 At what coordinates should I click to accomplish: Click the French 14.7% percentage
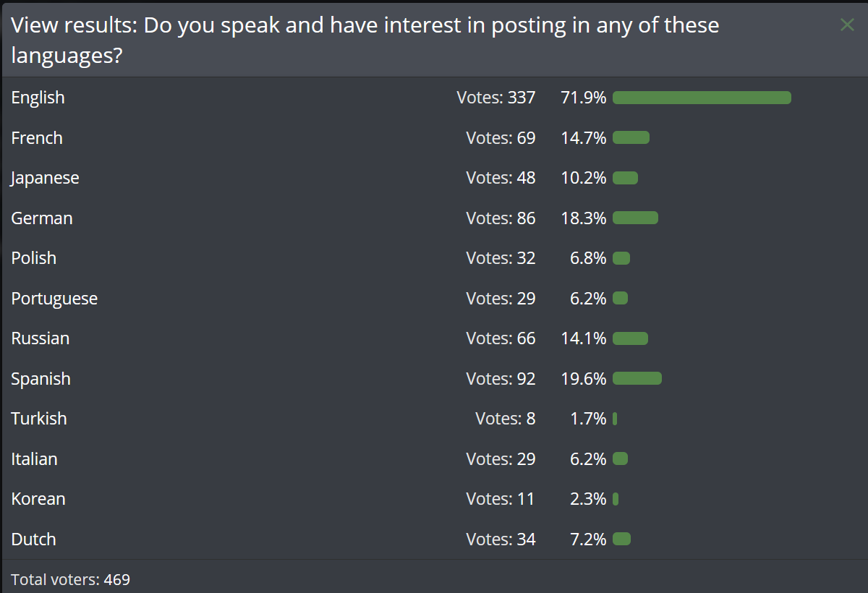[x=584, y=138]
